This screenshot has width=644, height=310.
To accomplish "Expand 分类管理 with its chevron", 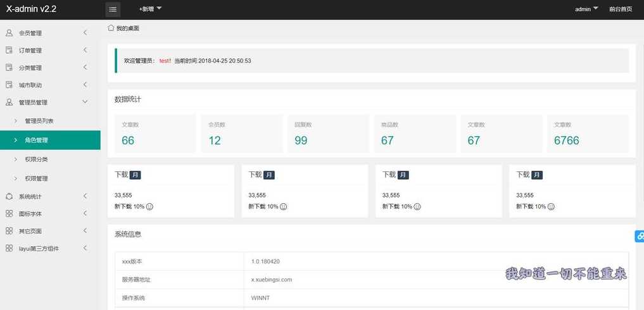I will (x=85, y=67).
